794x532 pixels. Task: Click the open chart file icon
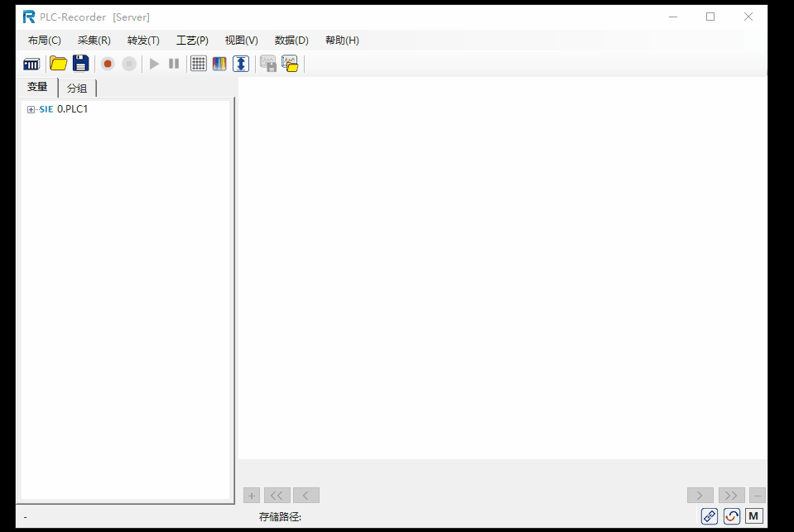[x=290, y=64]
